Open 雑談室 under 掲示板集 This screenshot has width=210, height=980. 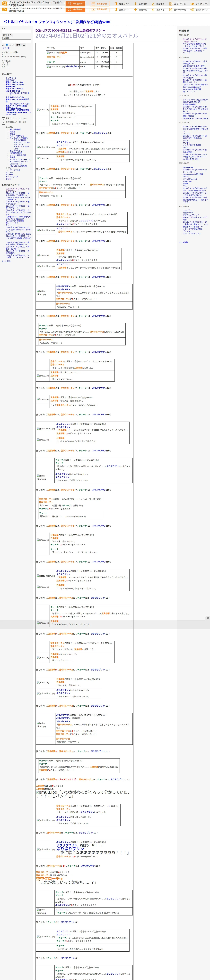(13, 132)
